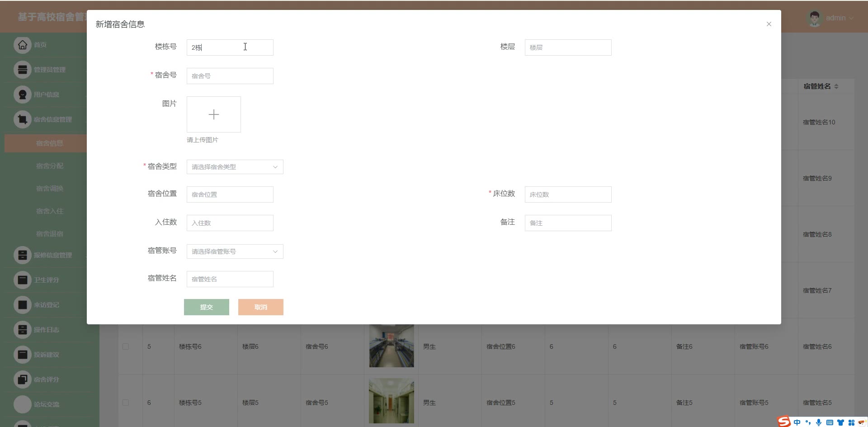Click the 宿舍信息管理 sidebar icon

click(x=22, y=119)
